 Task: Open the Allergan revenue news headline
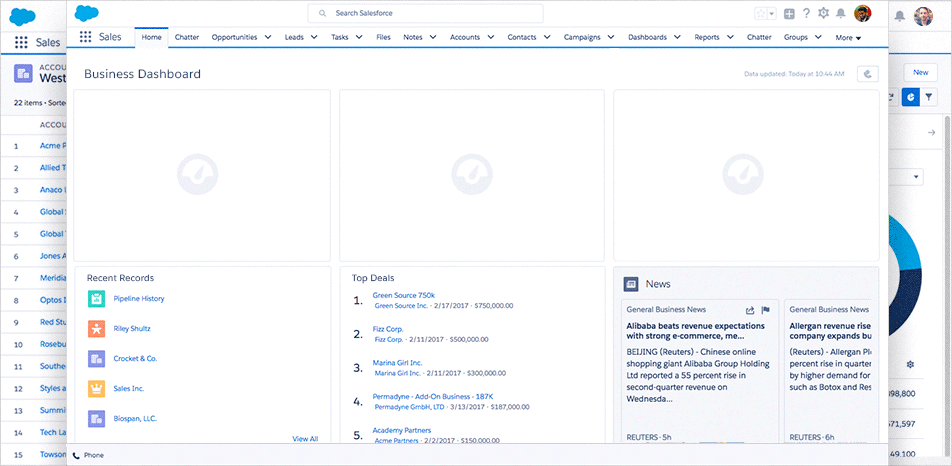point(831,331)
